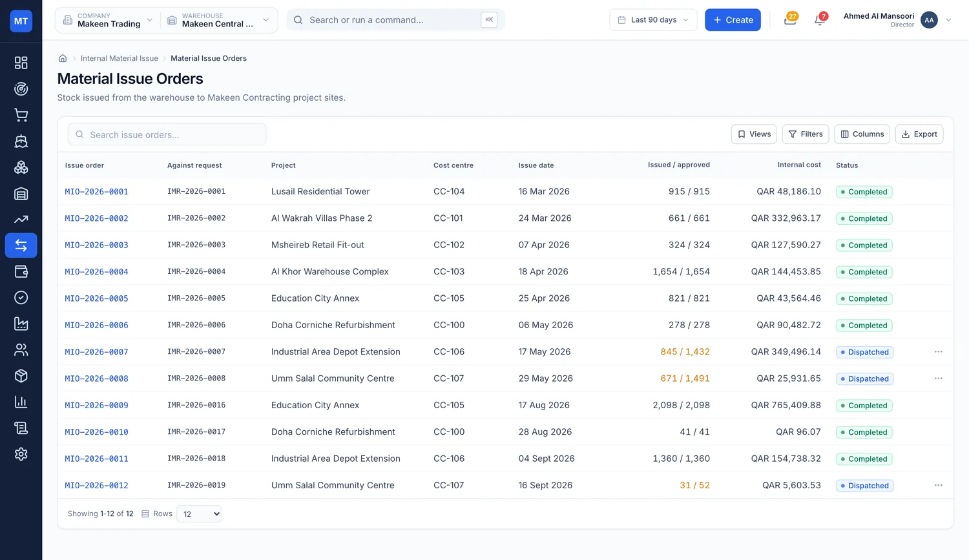The height and width of the screenshot is (560, 969).
Task: Click the QAR 765,409.88 cost cell
Action: pos(786,405)
